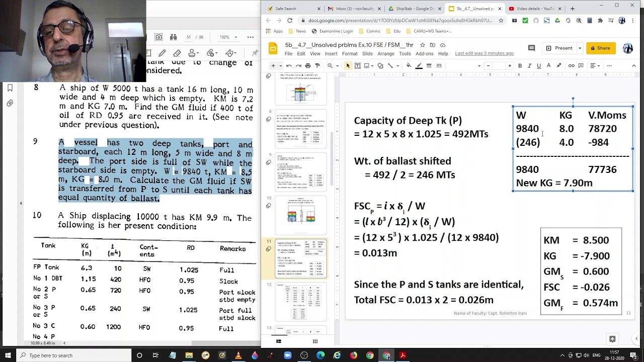Add a comment from the toolbar
This screenshot has height=362, width=644.
pyautogui.click(x=581, y=66)
